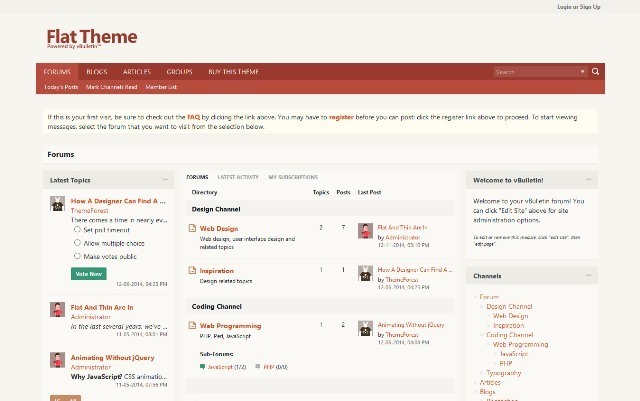Image resolution: width=640 pixels, height=401 pixels.
Task: Click Login or Sign Up link
Action: [579, 7]
